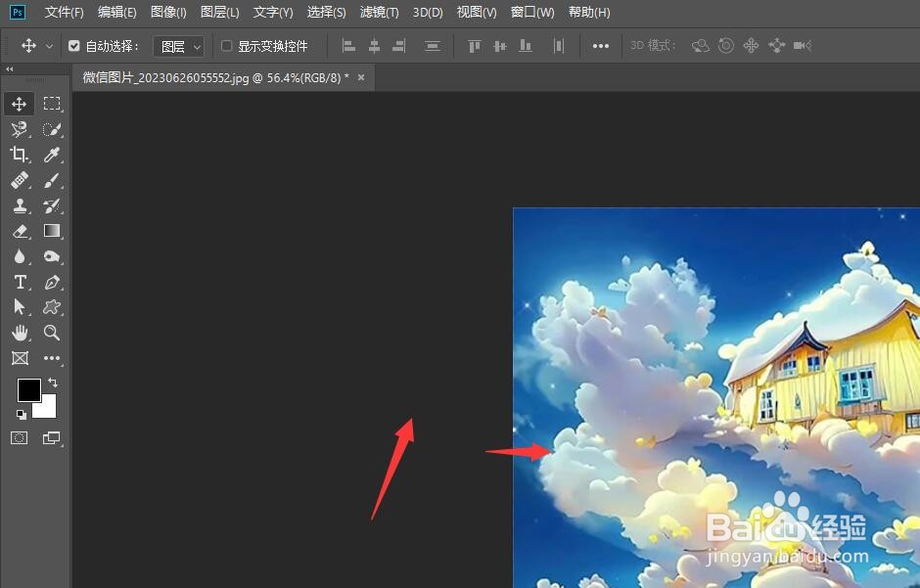This screenshot has width=920, height=588.
Task: Open the 帮助(H) menu
Action: (x=589, y=12)
